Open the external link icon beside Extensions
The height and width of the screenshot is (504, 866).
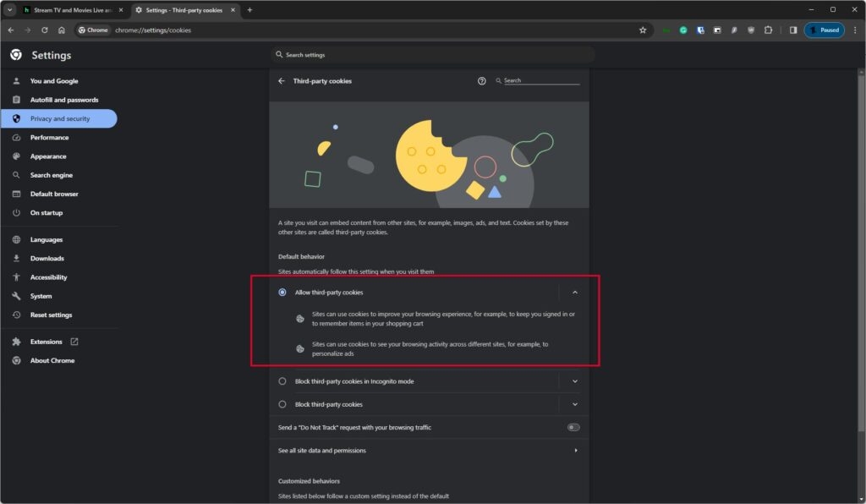(x=74, y=342)
